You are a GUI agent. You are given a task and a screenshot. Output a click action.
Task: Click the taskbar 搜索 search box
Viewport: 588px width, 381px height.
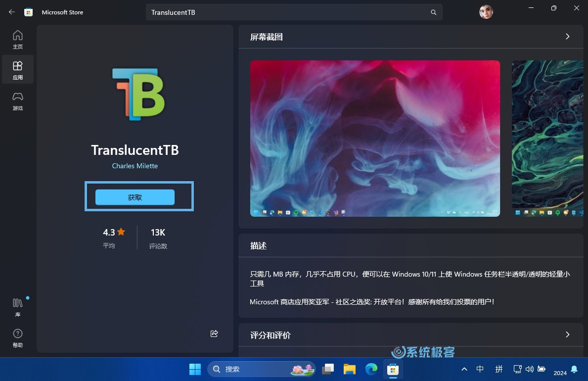tap(262, 369)
